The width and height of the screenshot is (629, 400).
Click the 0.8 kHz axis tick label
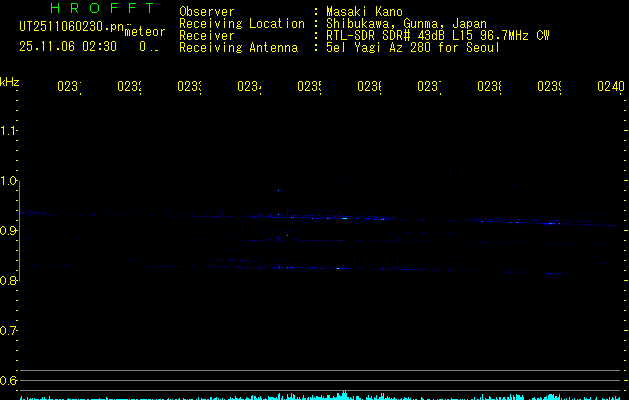(x=8, y=280)
